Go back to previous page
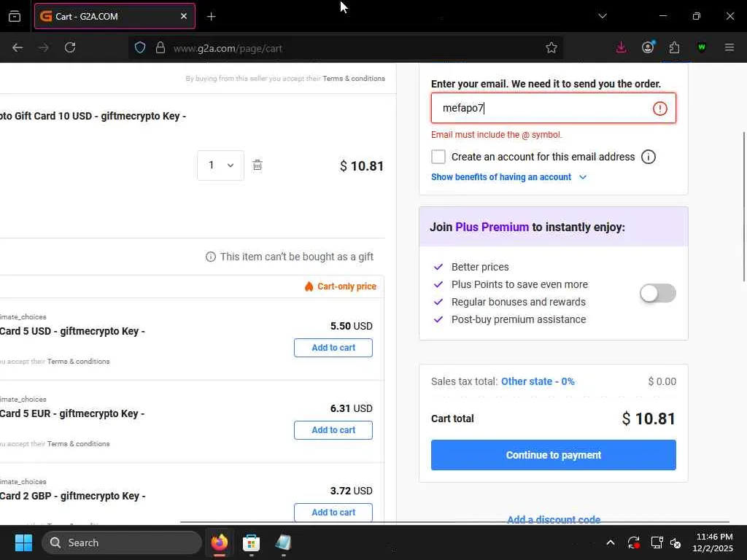The height and width of the screenshot is (560, 747). (18, 47)
